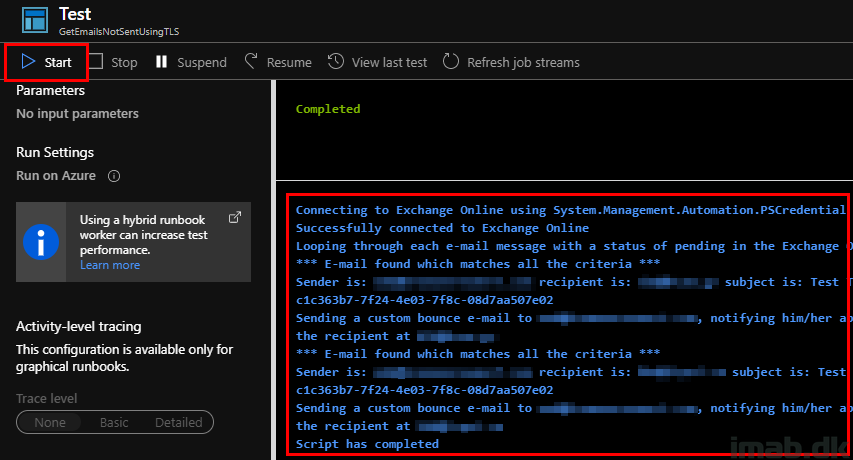Click the Completed status text
853x460 pixels.
point(327,109)
